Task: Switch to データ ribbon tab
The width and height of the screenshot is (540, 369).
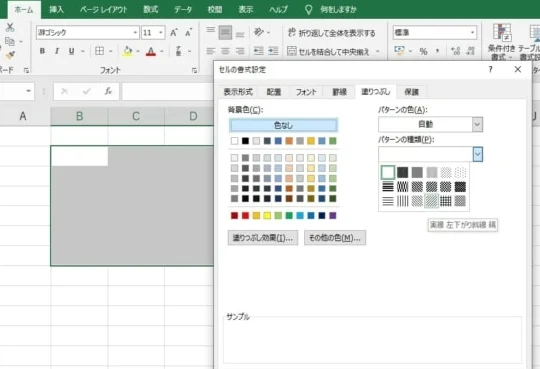Action: 183,9
